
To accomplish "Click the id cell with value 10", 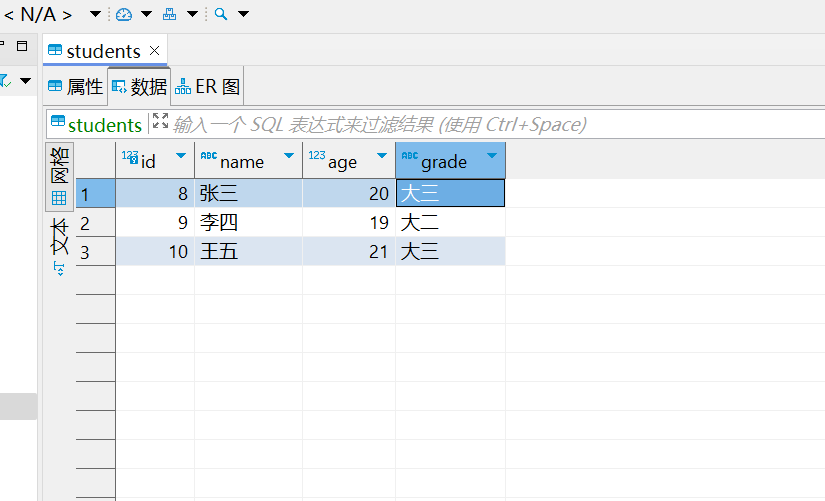I will [155, 252].
